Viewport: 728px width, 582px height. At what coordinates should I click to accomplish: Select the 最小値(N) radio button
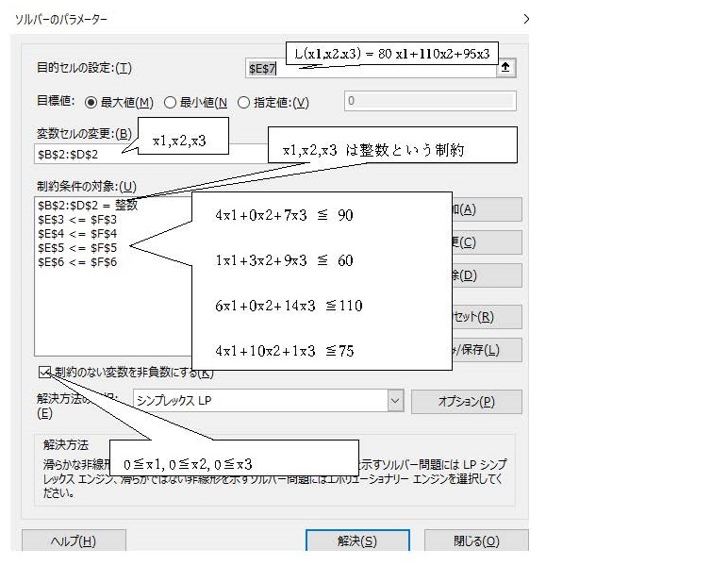pyautogui.click(x=171, y=103)
